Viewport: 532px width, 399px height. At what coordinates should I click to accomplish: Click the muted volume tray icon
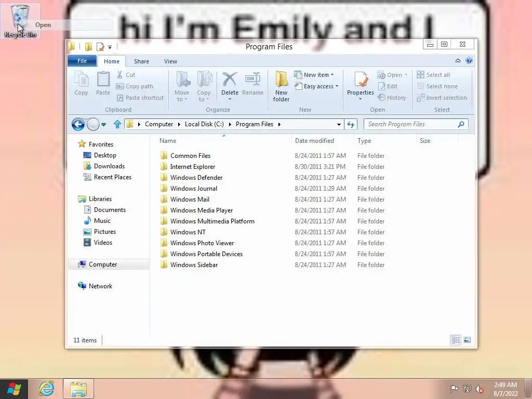coord(480,389)
